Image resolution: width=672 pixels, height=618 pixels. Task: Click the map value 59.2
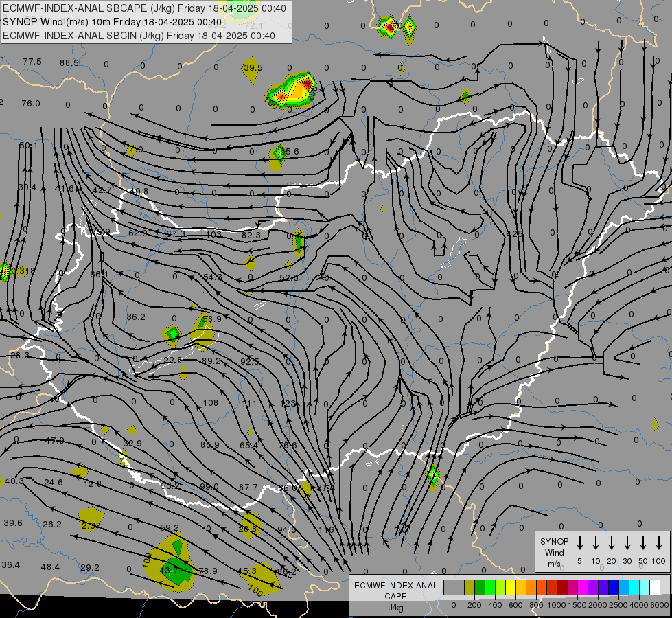click(x=170, y=527)
